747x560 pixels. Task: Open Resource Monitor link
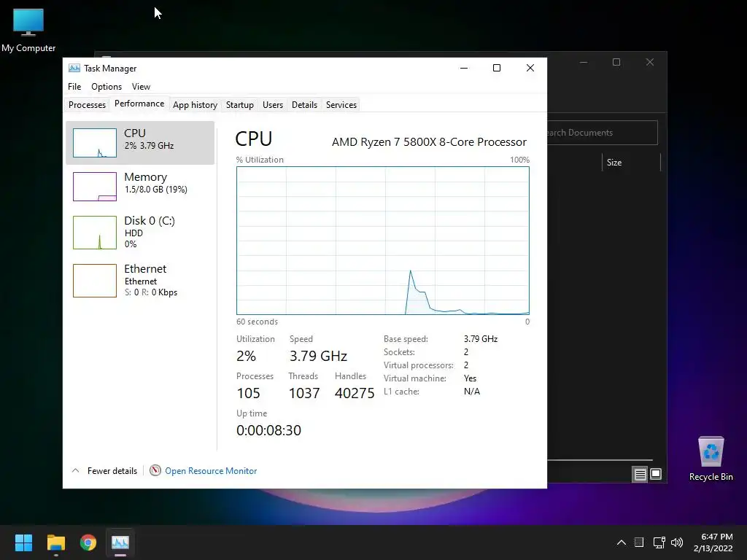point(211,471)
